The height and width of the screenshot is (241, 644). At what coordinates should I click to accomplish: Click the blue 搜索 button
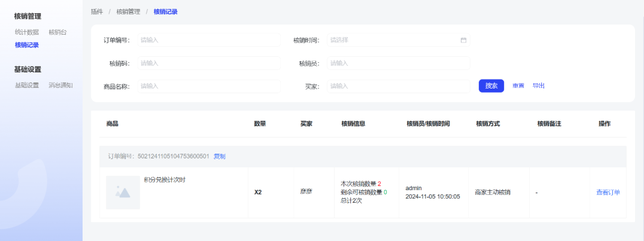tap(491, 86)
